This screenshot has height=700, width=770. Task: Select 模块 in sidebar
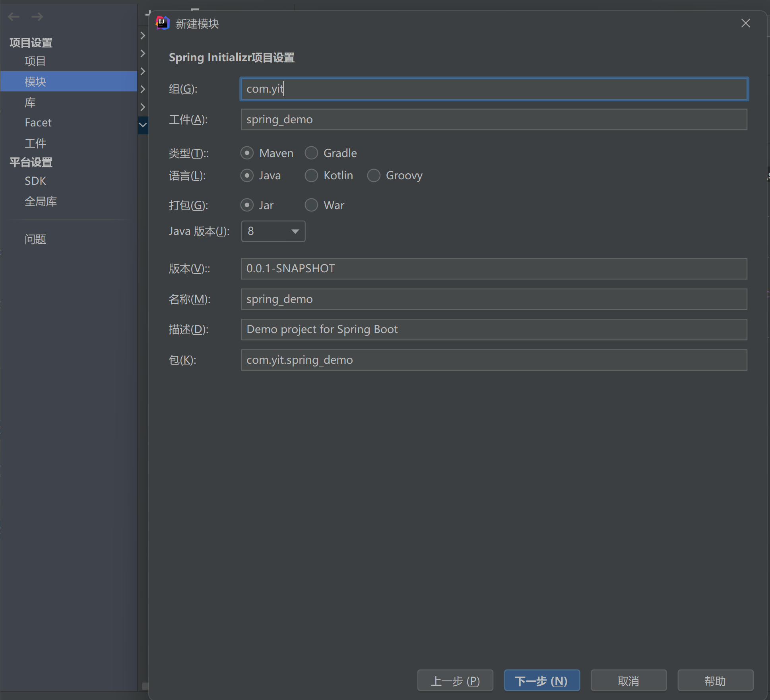click(69, 81)
